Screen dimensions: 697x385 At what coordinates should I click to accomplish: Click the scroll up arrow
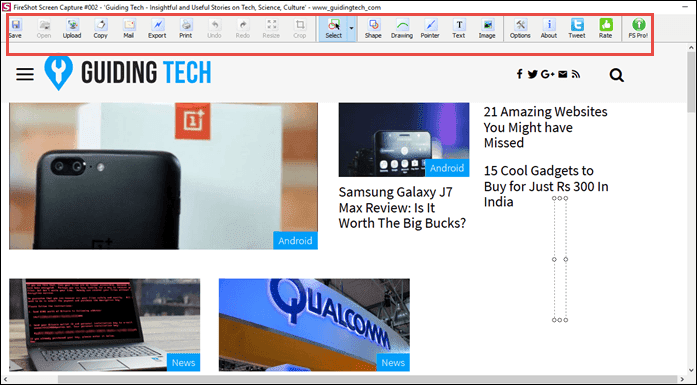(x=691, y=48)
